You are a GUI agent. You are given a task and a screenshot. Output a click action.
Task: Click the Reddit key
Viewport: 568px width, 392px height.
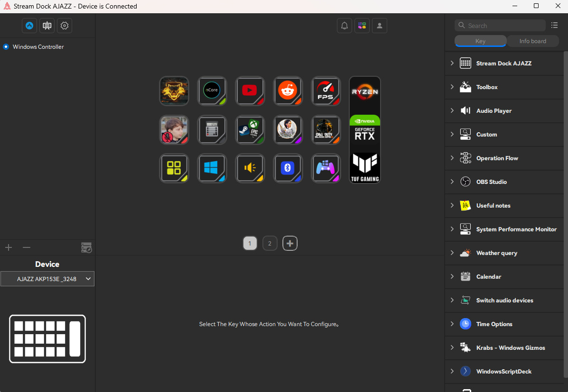click(x=288, y=91)
